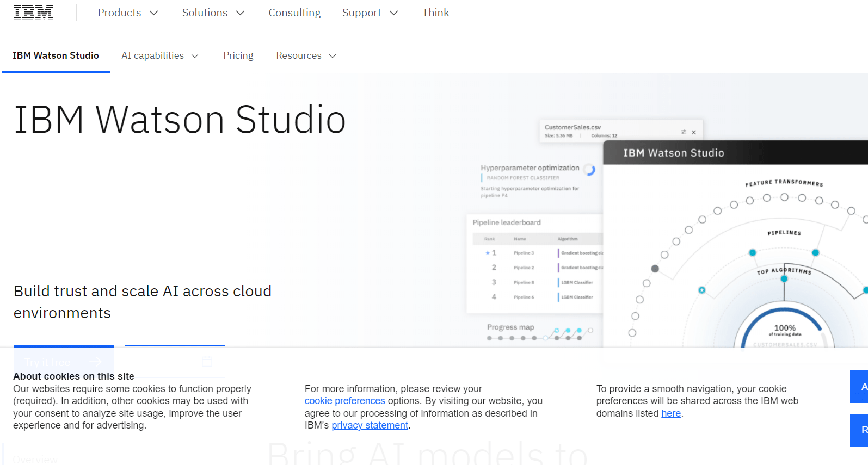Click the calendar icon on demo button
This screenshot has width=868, height=465.
coord(207,361)
